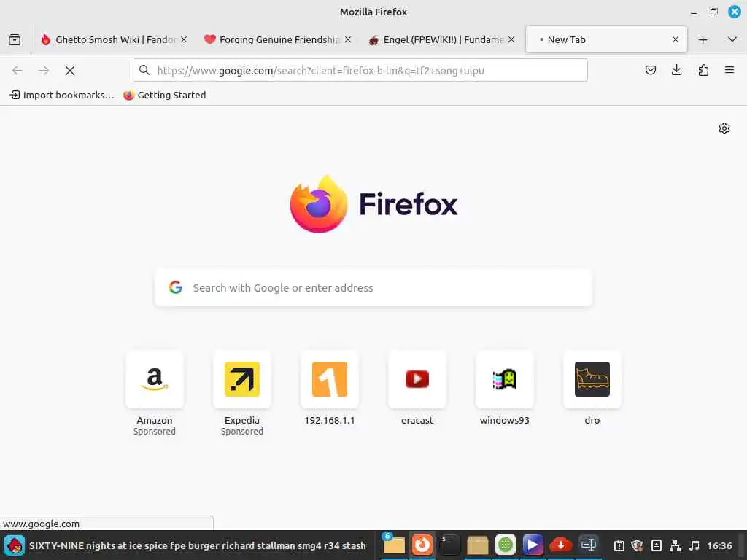This screenshot has width=747, height=560.
Task: Expand the list all tabs chevron
Action: [732, 39]
